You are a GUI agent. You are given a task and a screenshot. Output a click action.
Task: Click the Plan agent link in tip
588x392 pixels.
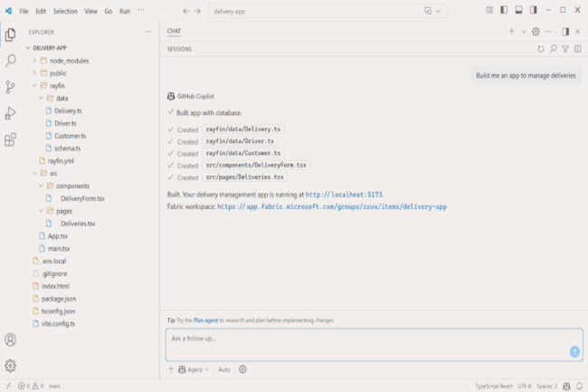coord(205,320)
